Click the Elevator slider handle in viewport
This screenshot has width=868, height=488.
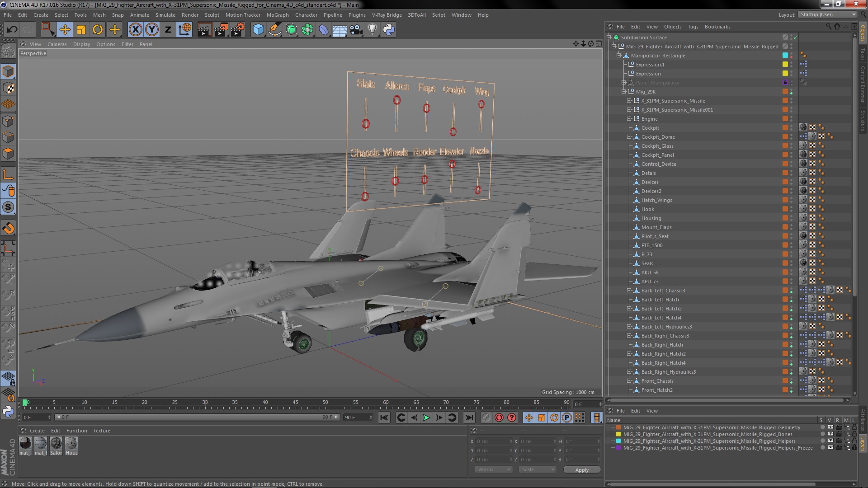(x=452, y=164)
